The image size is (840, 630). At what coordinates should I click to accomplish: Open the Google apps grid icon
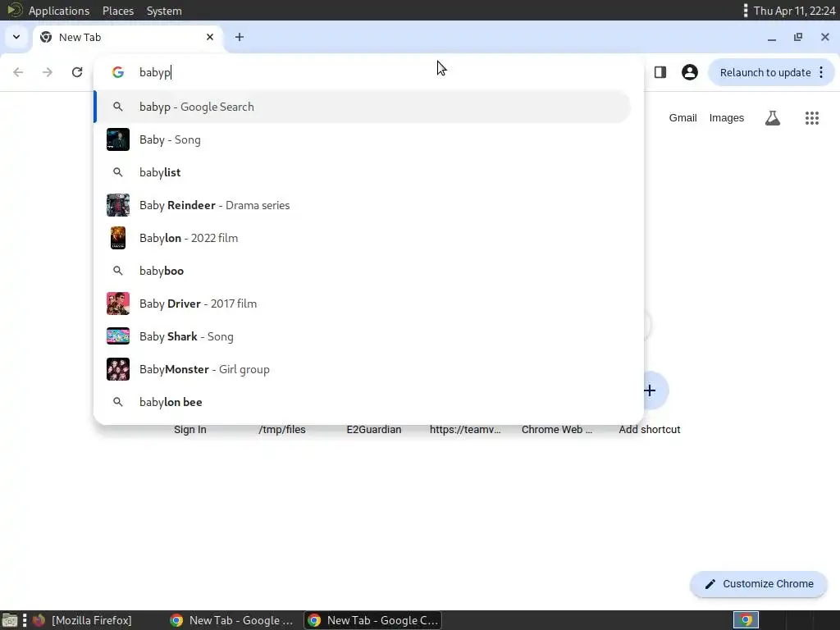point(812,118)
